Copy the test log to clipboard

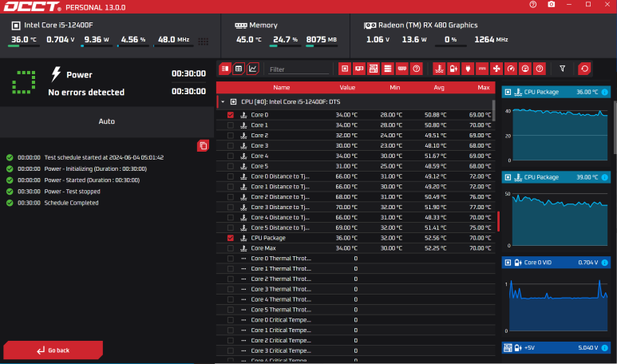[203, 145]
